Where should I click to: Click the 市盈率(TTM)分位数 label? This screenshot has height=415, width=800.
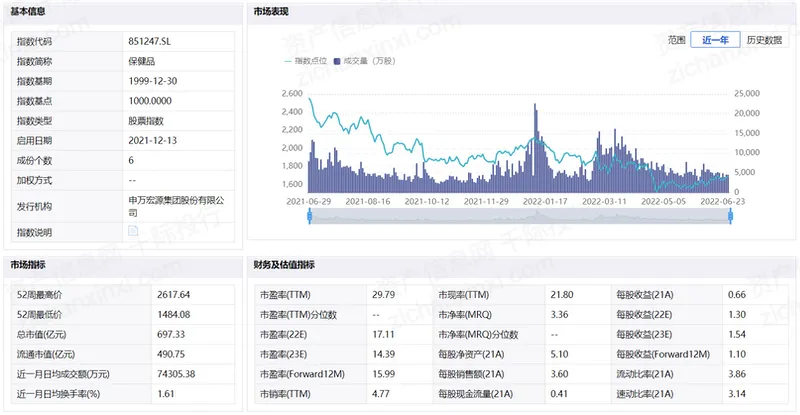[298, 314]
